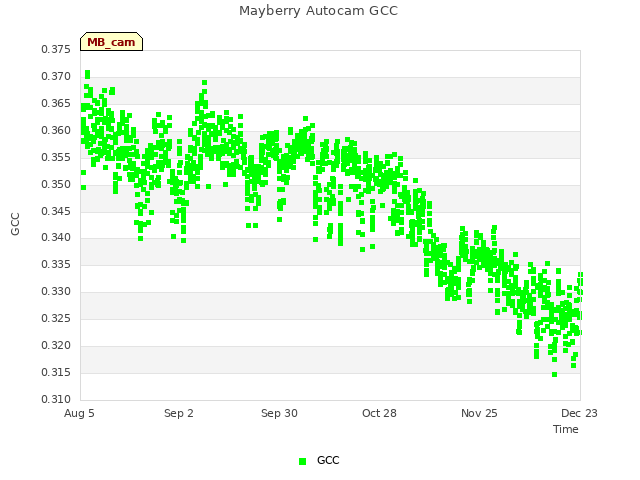Click the Sep 30 x-axis label
Screen dimensions: 640x480
279,413
